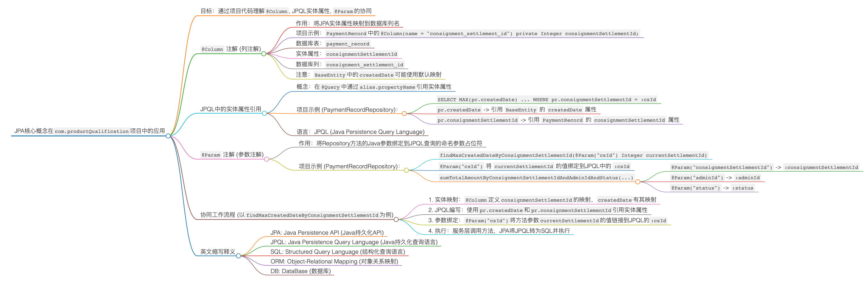
Task: Collapse the sumTotalAmountBy... node's orange circle
Action: [x=637, y=182]
